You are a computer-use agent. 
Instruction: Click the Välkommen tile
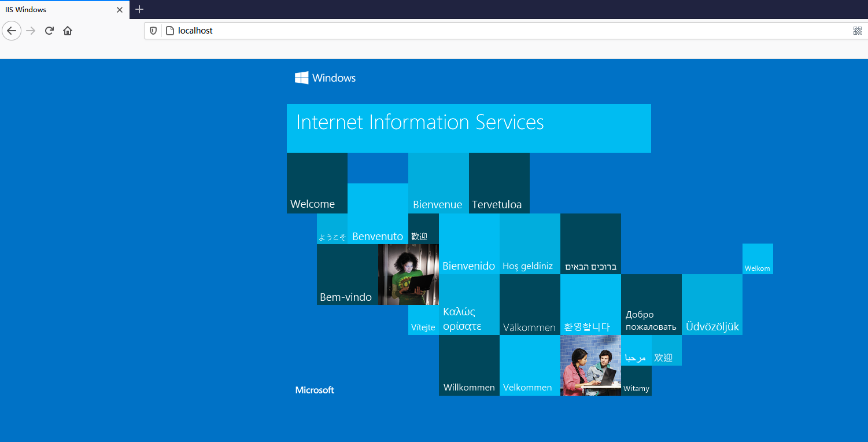[530, 304]
